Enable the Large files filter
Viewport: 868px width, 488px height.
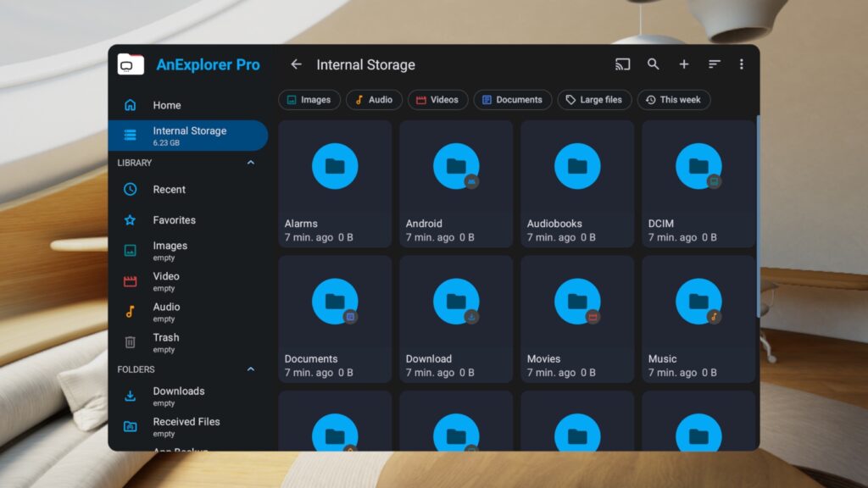point(594,99)
